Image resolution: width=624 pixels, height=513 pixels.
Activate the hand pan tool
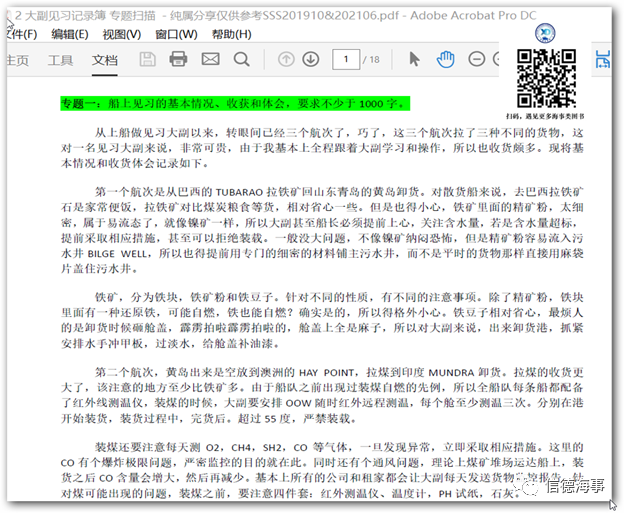pyautogui.click(x=445, y=59)
